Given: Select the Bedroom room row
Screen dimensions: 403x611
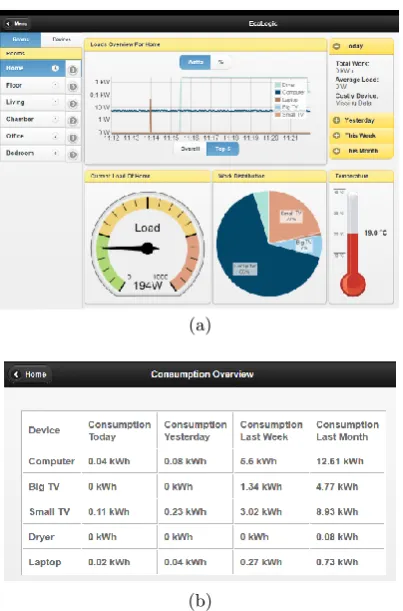Looking at the screenshot, I should 32,153.
